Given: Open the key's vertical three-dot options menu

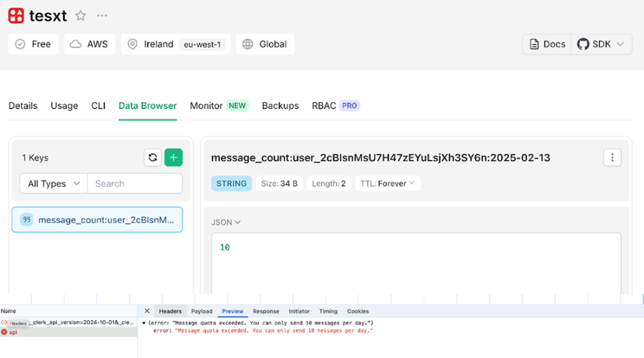Looking at the screenshot, I should tap(612, 157).
